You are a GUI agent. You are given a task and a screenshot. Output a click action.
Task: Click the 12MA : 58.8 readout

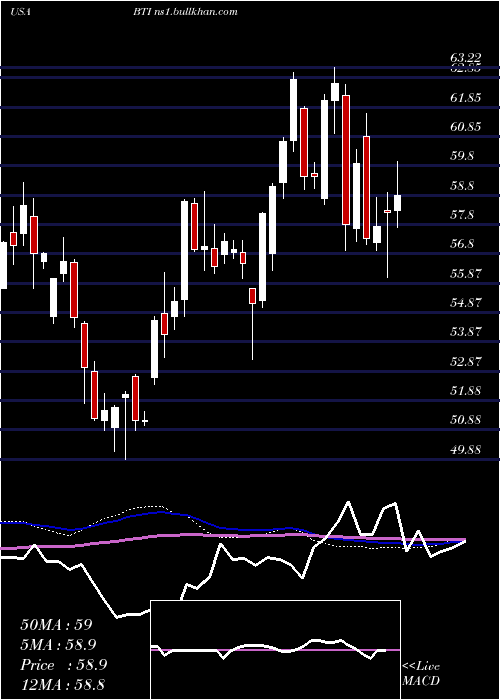click(x=62, y=684)
